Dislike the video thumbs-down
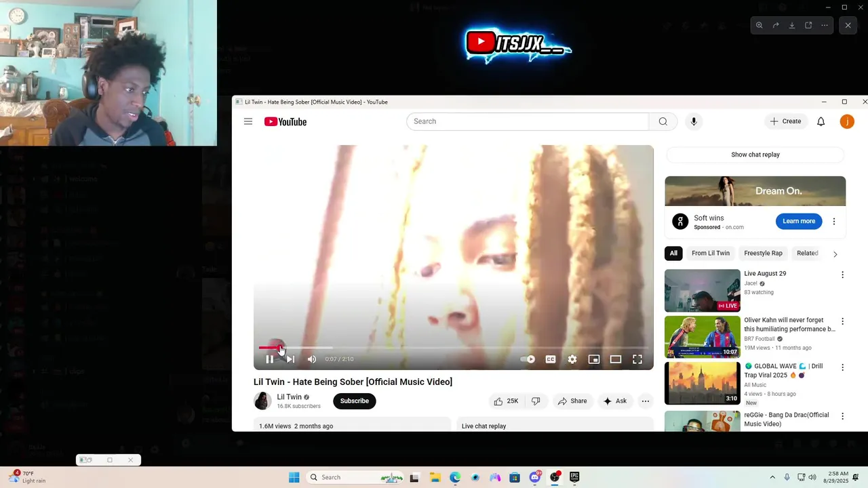The width and height of the screenshot is (868, 488). tap(536, 401)
